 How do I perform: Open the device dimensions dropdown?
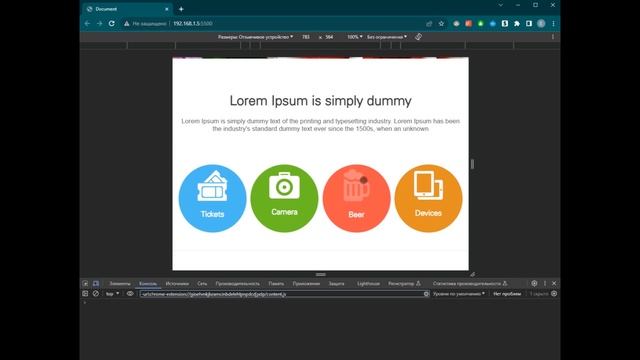click(255, 37)
